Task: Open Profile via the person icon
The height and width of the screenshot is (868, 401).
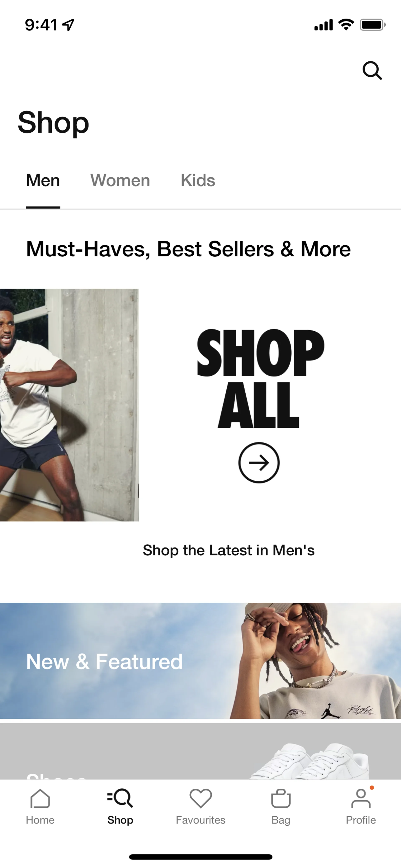Action: [x=361, y=798]
